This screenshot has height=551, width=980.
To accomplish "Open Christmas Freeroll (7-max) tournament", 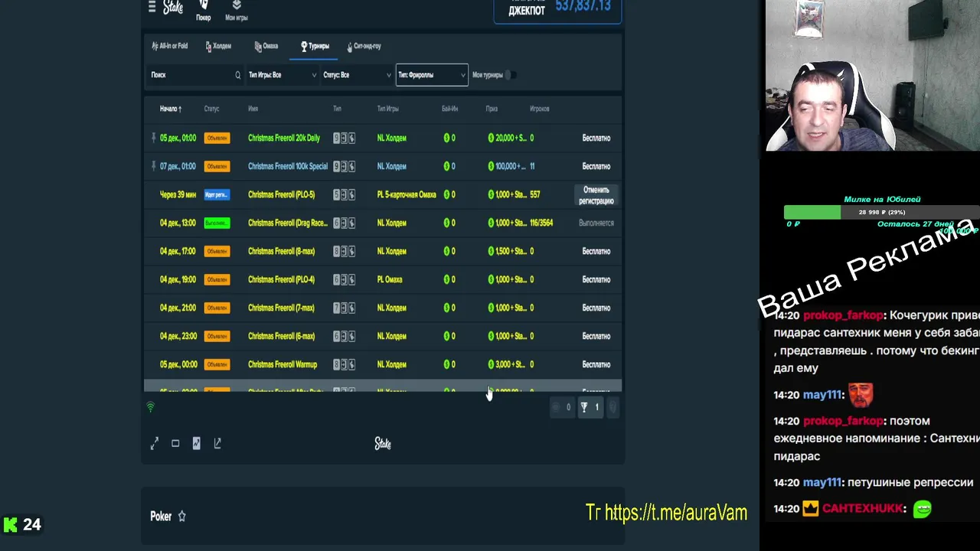I will pos(281,308).
